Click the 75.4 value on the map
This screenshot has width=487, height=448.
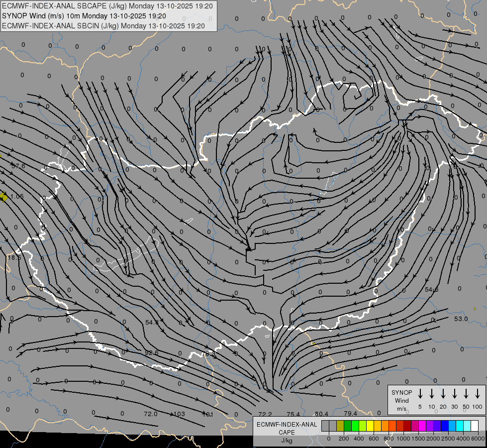click(x=293, y=414)
